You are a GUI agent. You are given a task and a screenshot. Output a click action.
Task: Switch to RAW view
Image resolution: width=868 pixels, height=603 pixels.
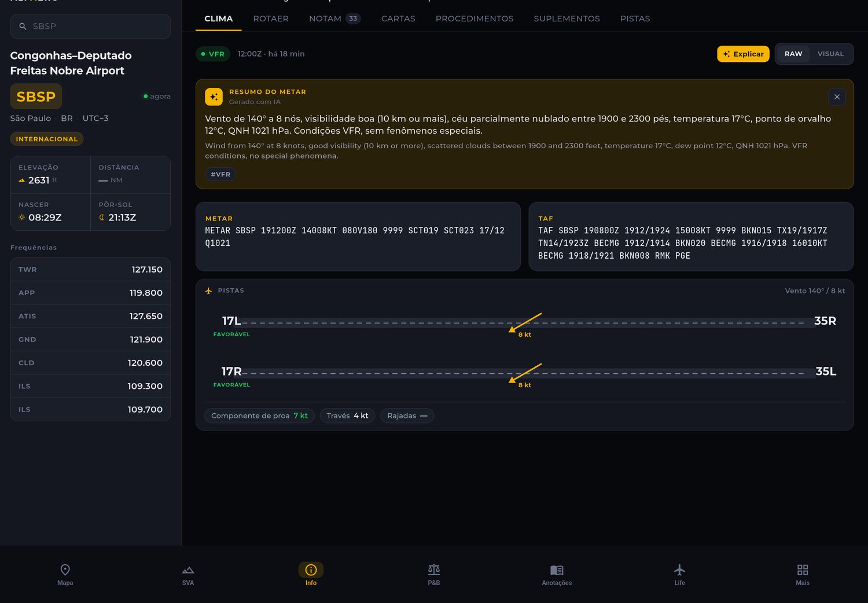pos(793,54)
